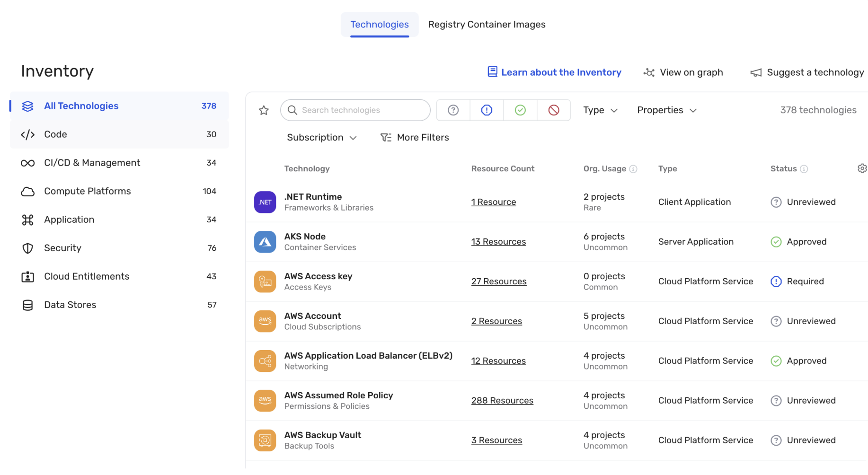Open 27 Resources link for AWS Access key
The height and width of the screenshot is (475, 868).
click(499, 281)
